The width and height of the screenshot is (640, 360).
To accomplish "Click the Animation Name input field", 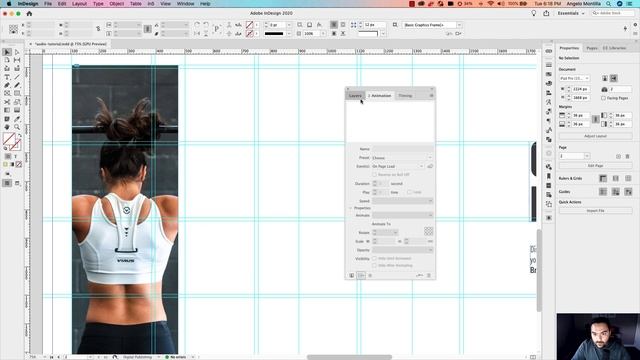I will click(x=402, y=149).
